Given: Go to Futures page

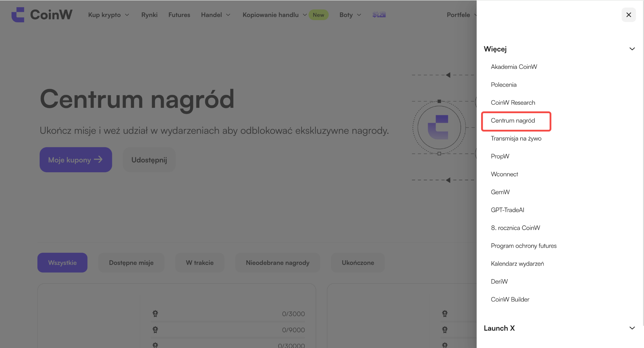Looking at the screenshot, I should pyautogui.click(x=179, y=15).
